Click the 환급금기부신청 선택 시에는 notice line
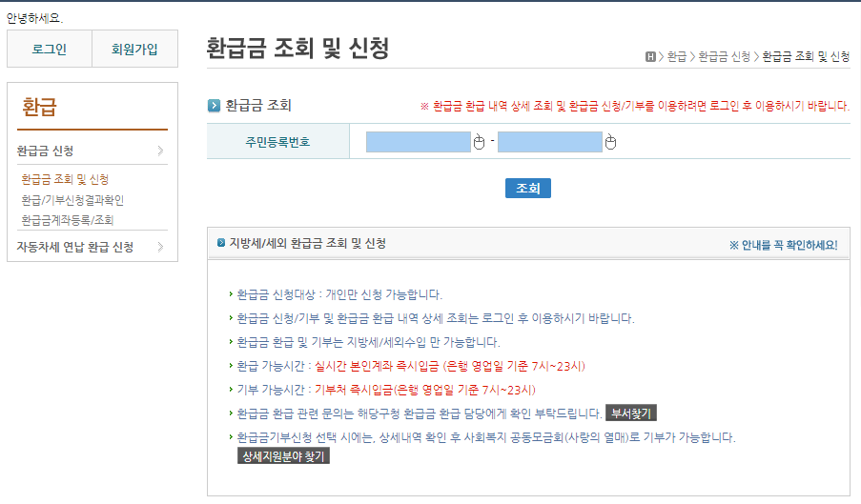This screenshot has width=861, height=504. pyautogui.click(x=485, y=437)
